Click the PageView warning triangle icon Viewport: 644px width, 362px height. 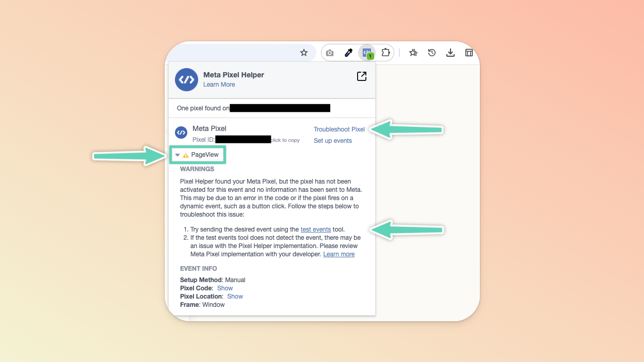pyautogui.click(x=186, y=155)
